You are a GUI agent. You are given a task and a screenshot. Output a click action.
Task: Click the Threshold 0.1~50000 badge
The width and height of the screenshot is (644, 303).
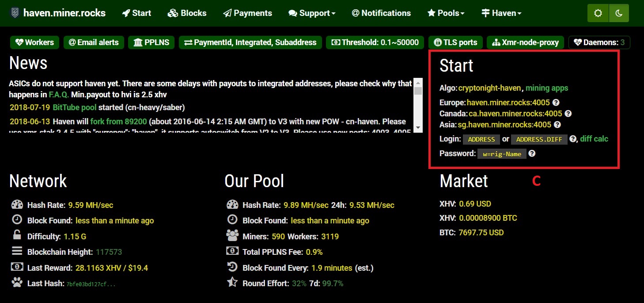(x=375, y=42)
